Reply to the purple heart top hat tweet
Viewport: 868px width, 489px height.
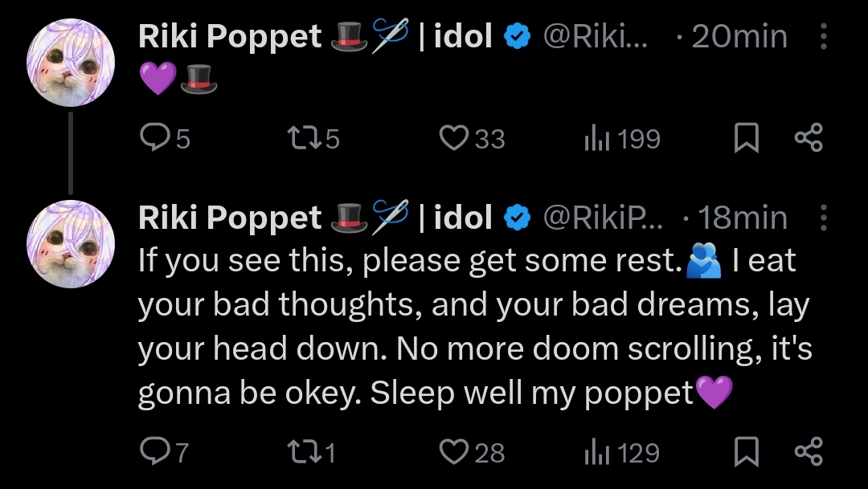(153, 139)
